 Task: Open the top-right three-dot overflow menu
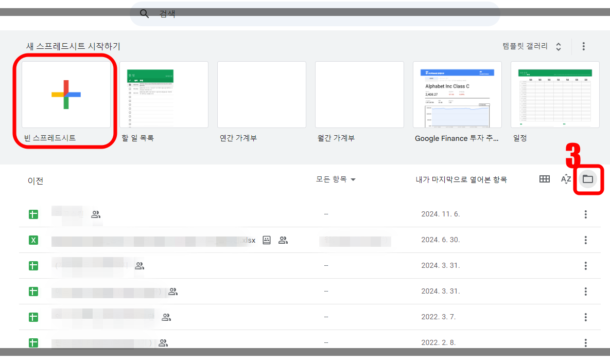pyautogui.click(x=584, y=46)
